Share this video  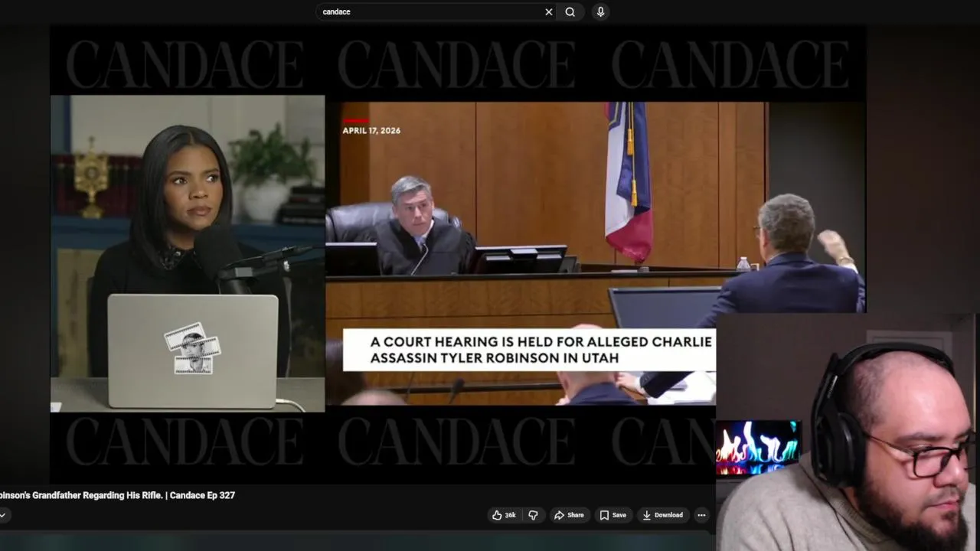pos(569,515)
